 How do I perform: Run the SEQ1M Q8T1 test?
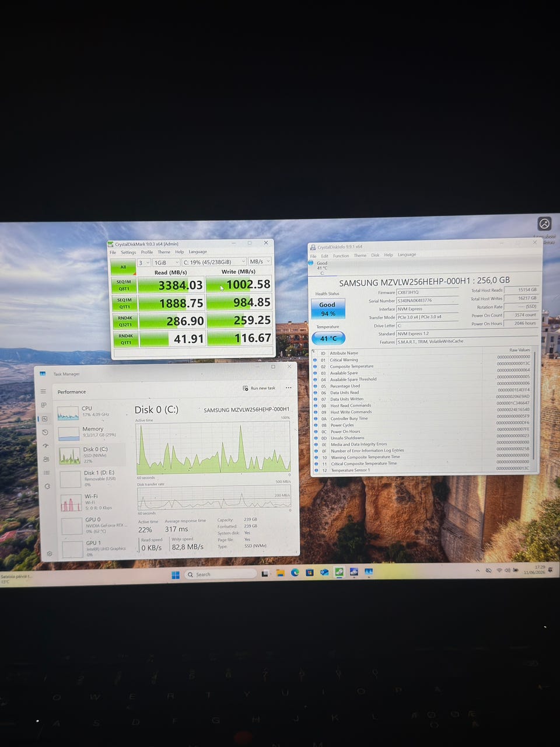point(124,285)
